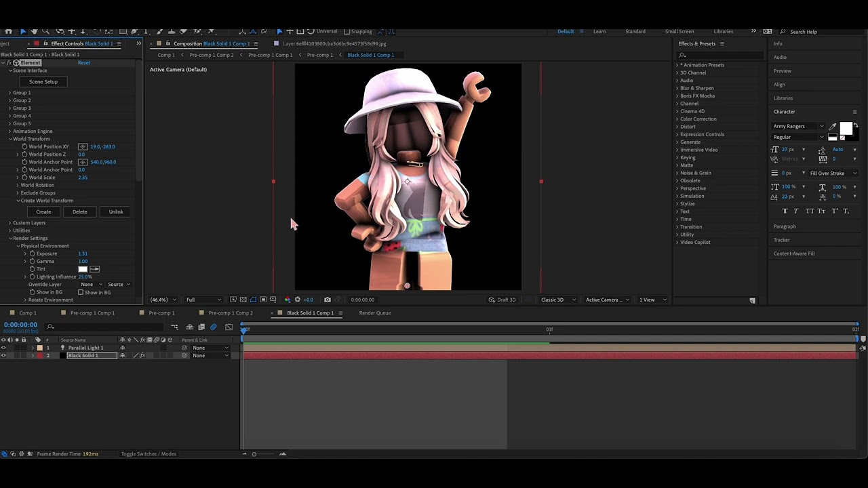
Task: Open the 1 View layout dropdown
Action: [x=652, y=300]
